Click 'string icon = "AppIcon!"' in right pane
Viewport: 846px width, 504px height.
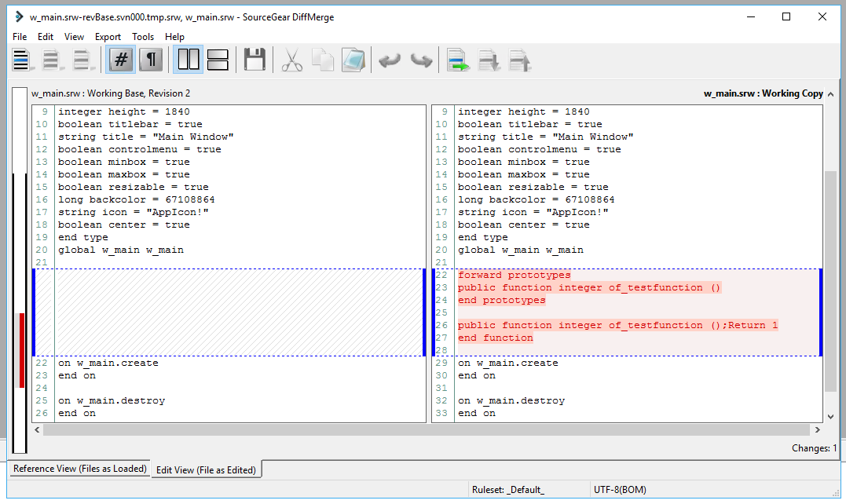pos(533,213)
